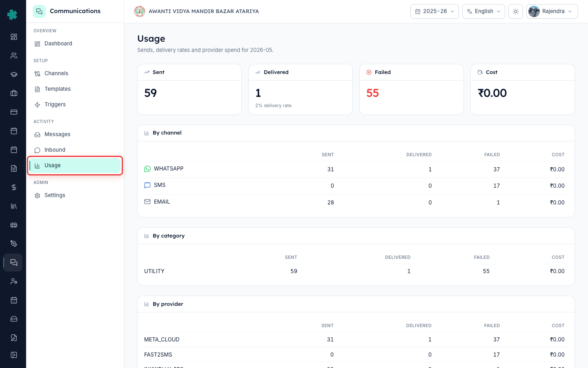Screen dimensions: 588x368
Task: Click the SMS channel row label
Action: [160, 185]
